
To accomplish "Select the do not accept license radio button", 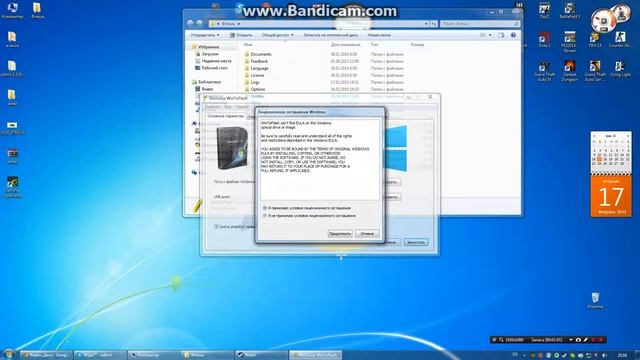I will (x=265, y=216).
